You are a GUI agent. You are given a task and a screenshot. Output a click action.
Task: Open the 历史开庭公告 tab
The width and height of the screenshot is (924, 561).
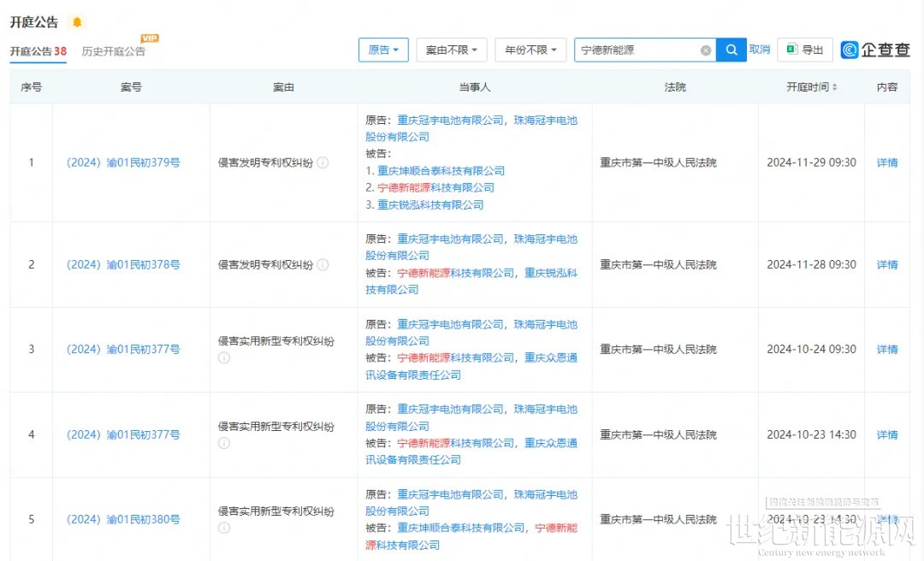[x=114, y=51]
